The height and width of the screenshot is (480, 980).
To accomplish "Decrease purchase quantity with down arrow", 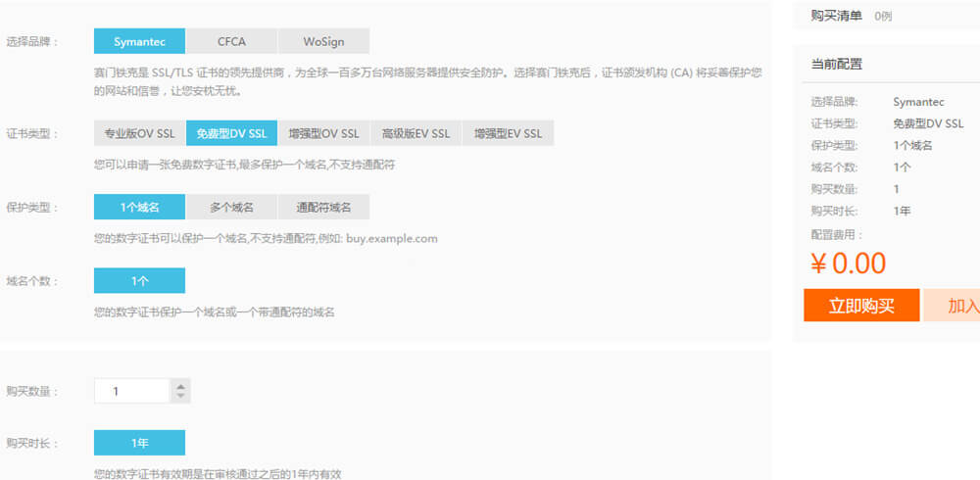I will coord(180,397).
